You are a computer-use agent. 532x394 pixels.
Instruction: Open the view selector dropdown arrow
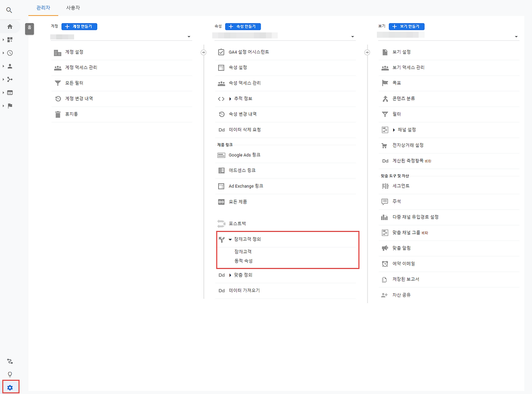point(517,37)
